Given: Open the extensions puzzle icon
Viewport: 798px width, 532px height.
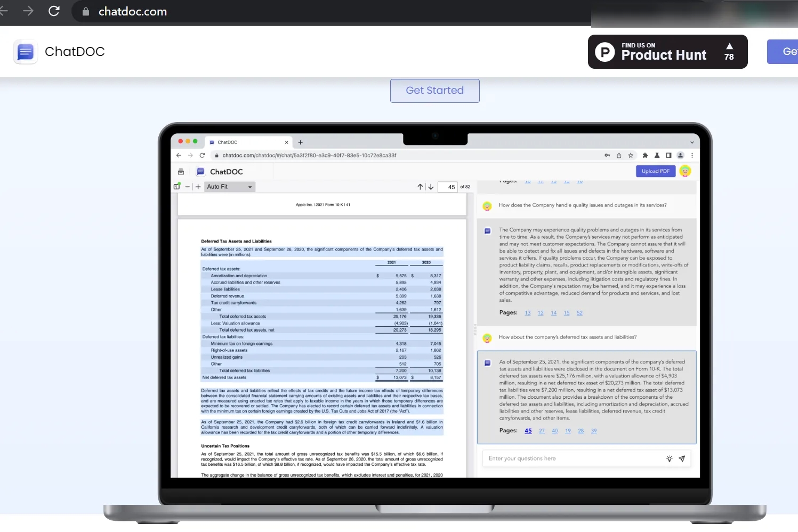Looking at the screenshot, I should pos(645,156).
